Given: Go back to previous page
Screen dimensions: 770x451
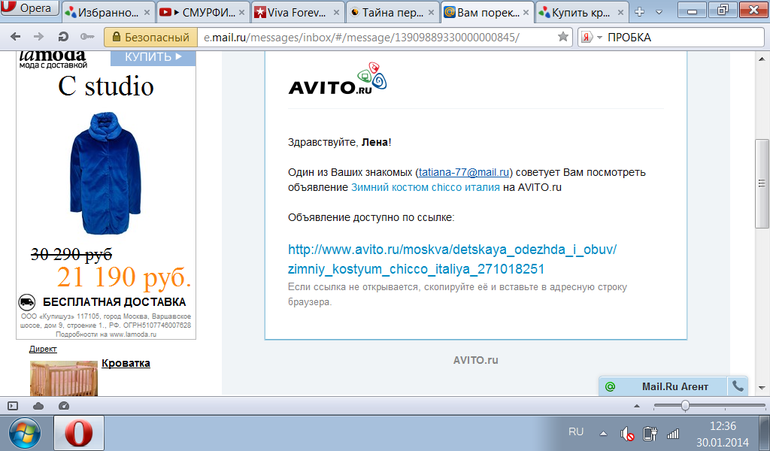Looking at the screenshot, I should (16, 37).
